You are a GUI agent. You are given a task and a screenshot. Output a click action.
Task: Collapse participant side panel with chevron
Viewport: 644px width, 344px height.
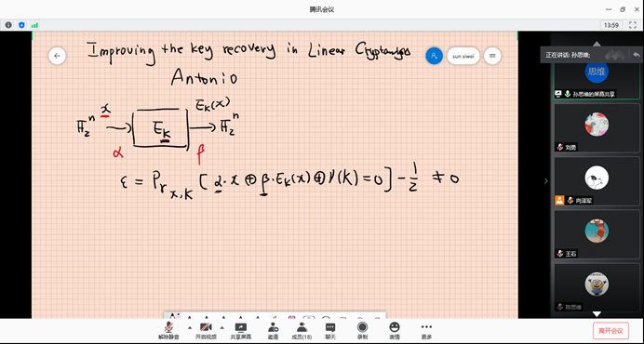coord(546,180)
